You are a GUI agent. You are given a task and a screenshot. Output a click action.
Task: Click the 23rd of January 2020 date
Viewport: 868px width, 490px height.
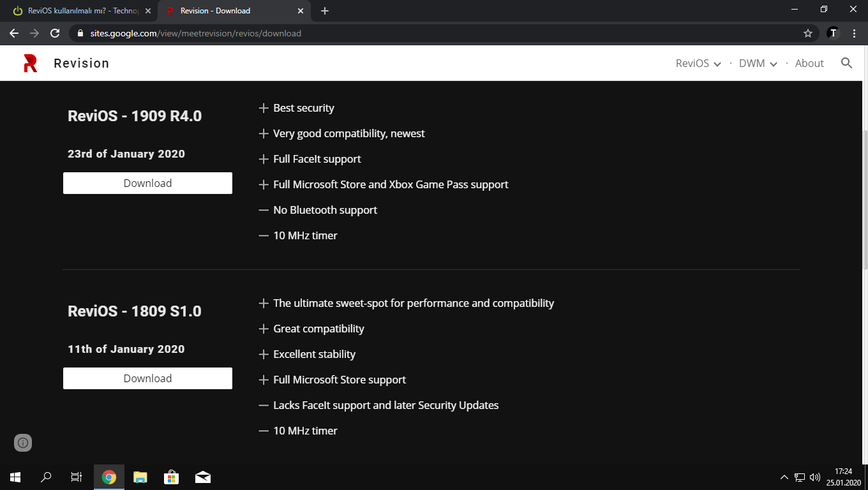point(126,154)
